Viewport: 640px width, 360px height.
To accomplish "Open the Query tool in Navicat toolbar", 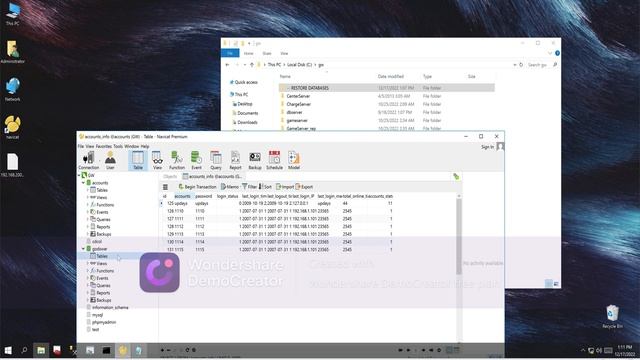I will tap(216, 160).
